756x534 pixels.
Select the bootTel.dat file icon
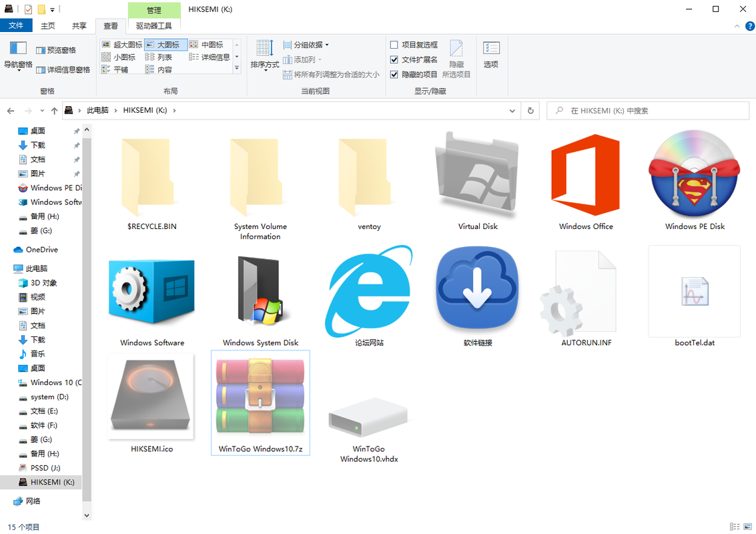[695, 291]
